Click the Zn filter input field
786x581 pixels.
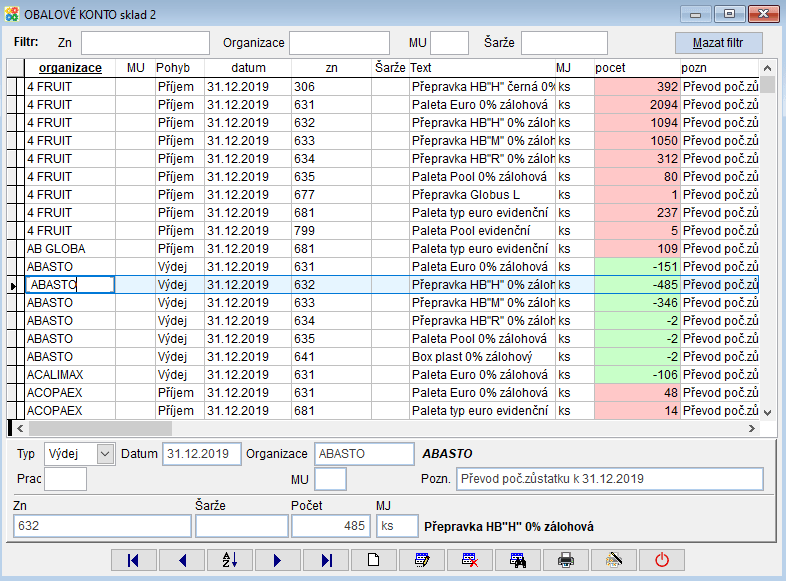[145, 43]
